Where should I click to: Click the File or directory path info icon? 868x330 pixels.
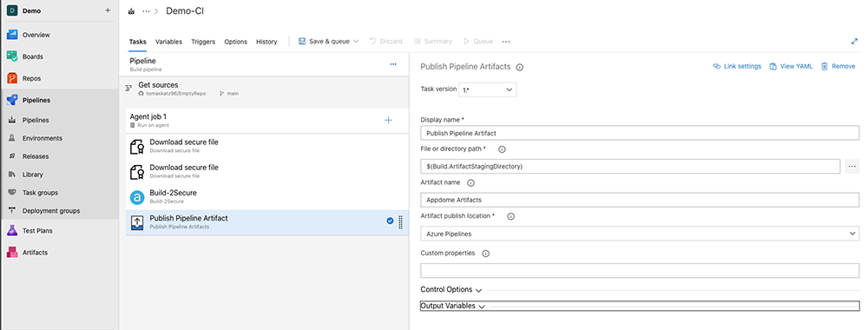point(502,149)
